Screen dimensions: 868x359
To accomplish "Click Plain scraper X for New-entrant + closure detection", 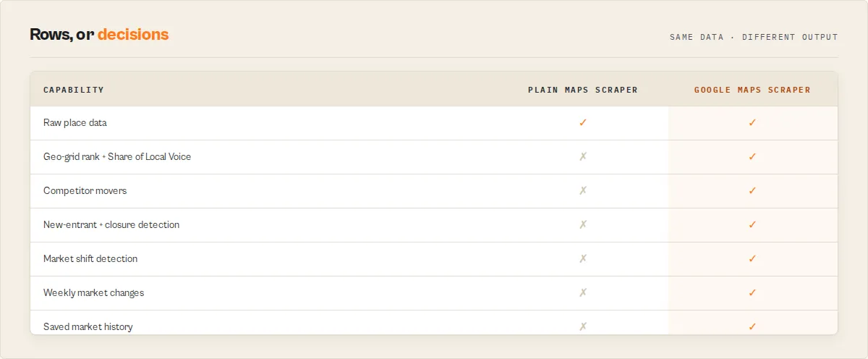I will click(x=583, y=224).
